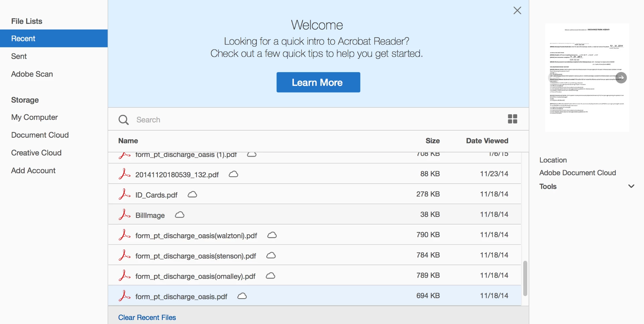The image size is (644, 324).
Task: Sort by Size column header
Action: [x=433, y=141]
